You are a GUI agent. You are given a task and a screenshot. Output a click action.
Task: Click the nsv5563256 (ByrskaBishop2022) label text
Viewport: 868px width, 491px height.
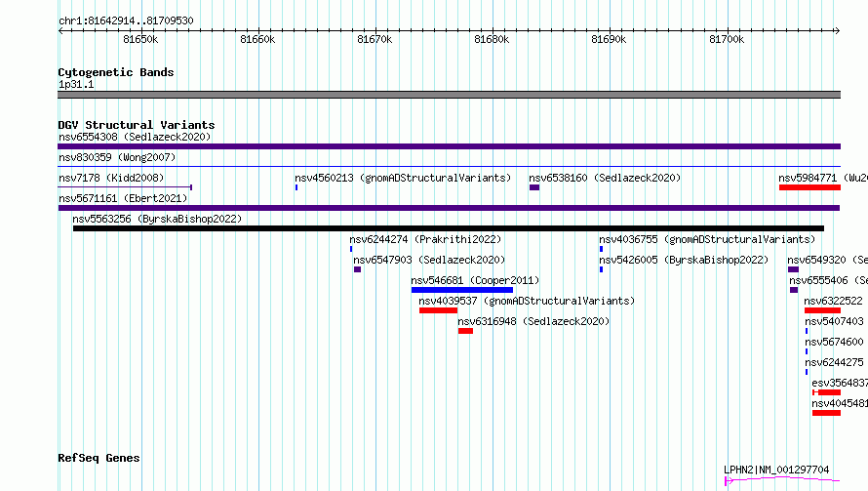tap(157, 219)
